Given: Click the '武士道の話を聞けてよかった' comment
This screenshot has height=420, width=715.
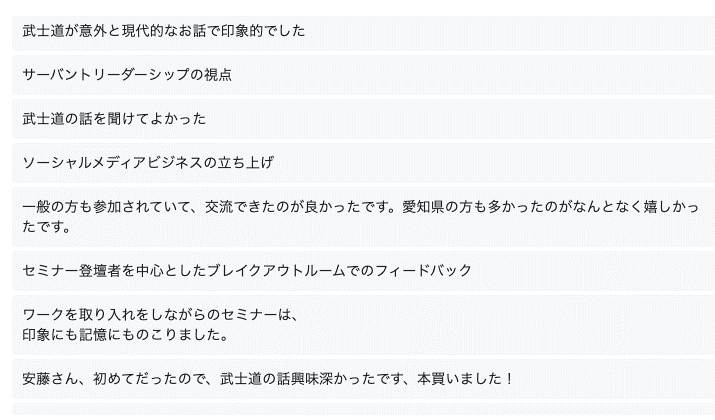Looking at the screenshot, I should [114, 119].
